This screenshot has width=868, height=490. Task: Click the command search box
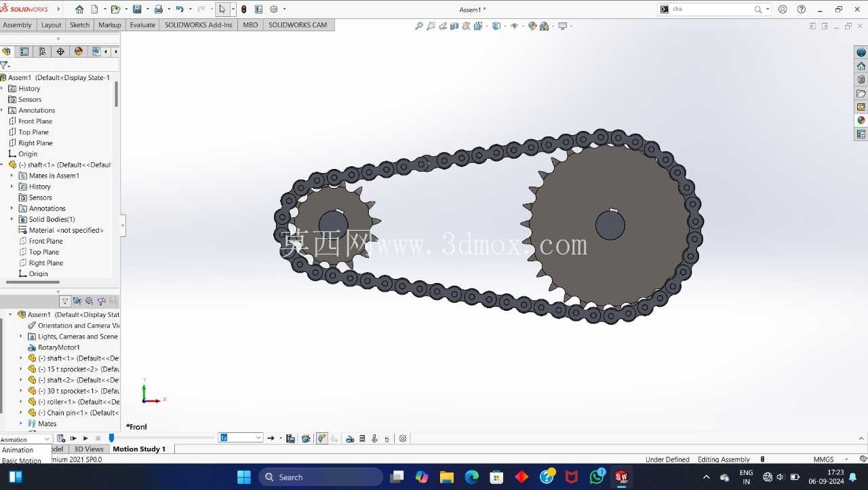(712, 10)
